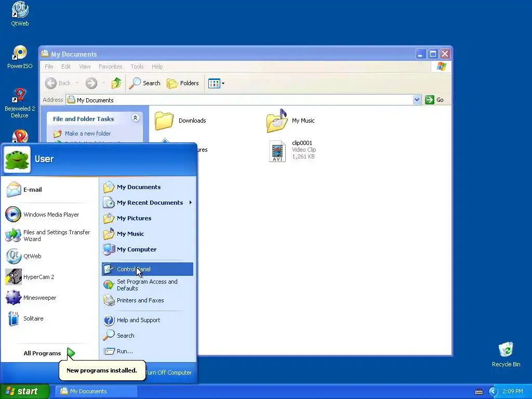Open the Views dropdown button
This screenshot has width=532, height=399.
216,83
